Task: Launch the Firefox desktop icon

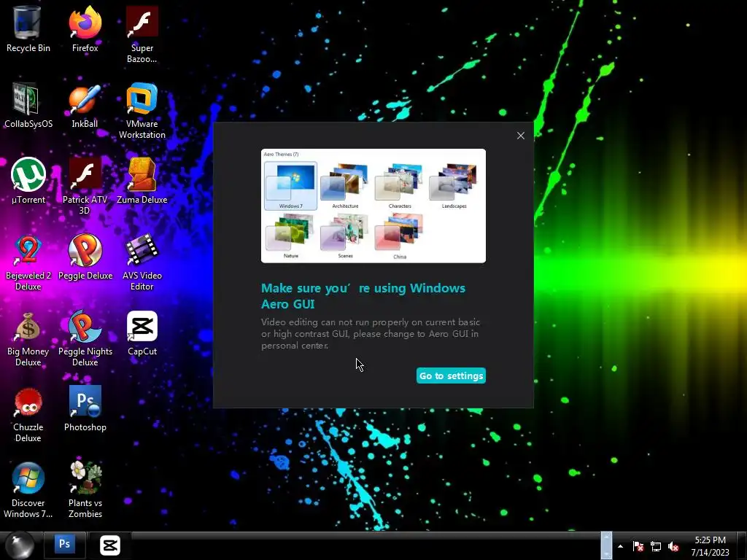Action: click(85, 29)
